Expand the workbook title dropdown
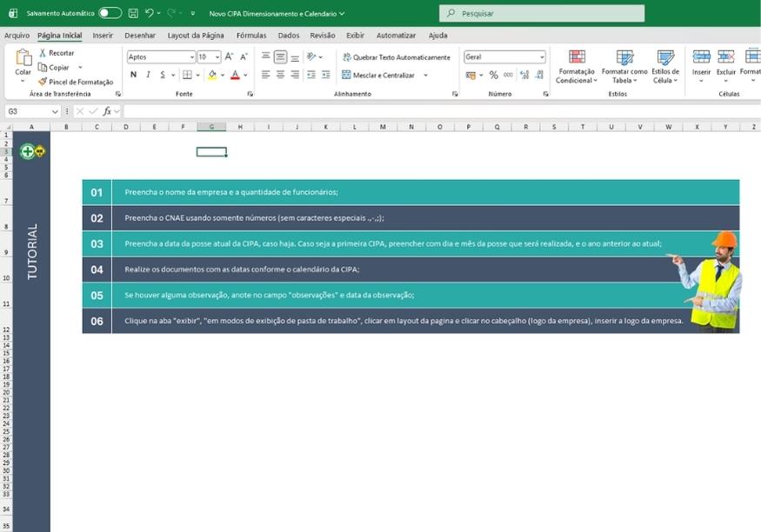 pyautogui.click(x=342, y=14)
